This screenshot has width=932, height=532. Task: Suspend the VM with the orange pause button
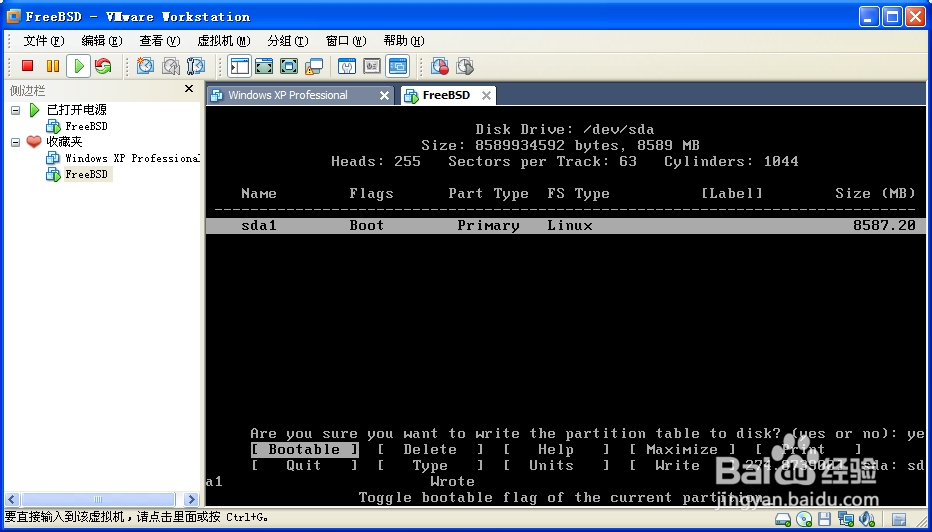point(53,66)
